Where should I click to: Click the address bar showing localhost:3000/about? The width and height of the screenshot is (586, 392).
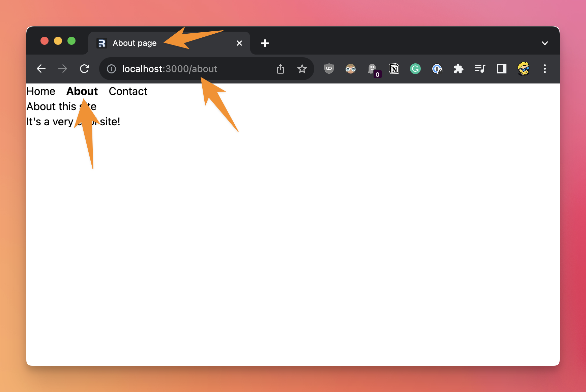click(x=189, y=69)
